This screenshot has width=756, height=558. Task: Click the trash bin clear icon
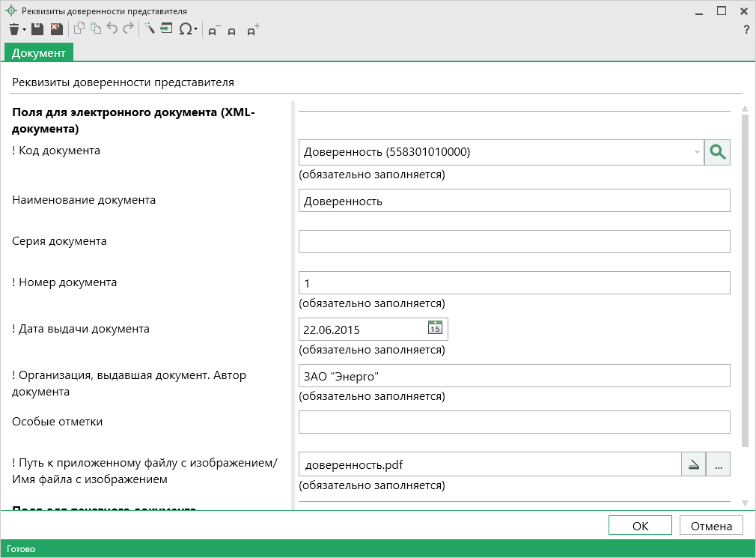(x=13, y=29)
